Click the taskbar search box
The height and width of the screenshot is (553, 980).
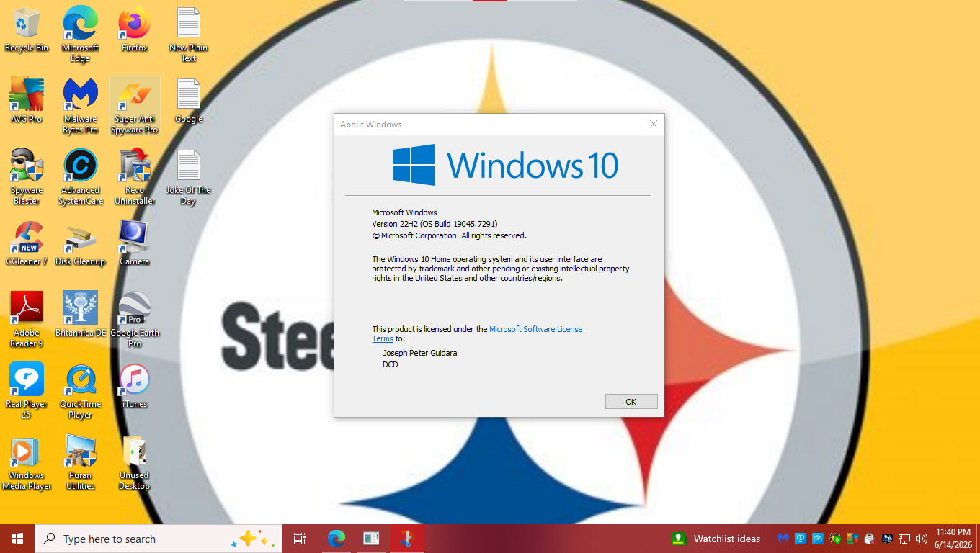[159, 539]
